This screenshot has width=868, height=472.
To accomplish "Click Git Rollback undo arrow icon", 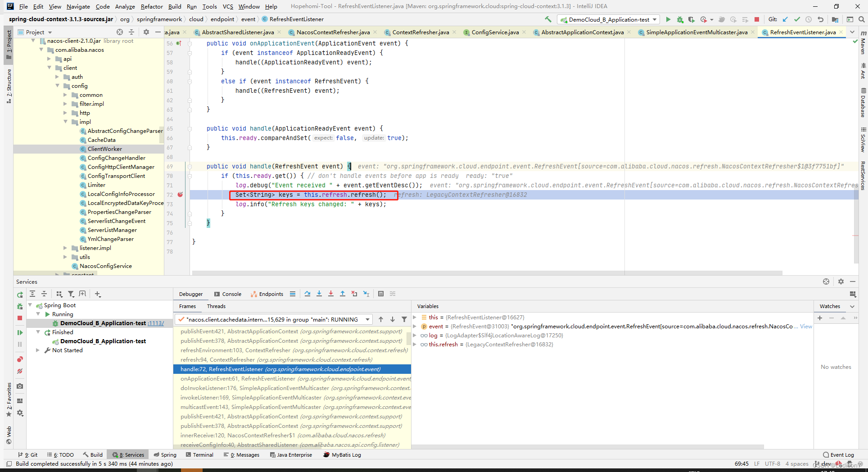I will (x=820, y=19).
